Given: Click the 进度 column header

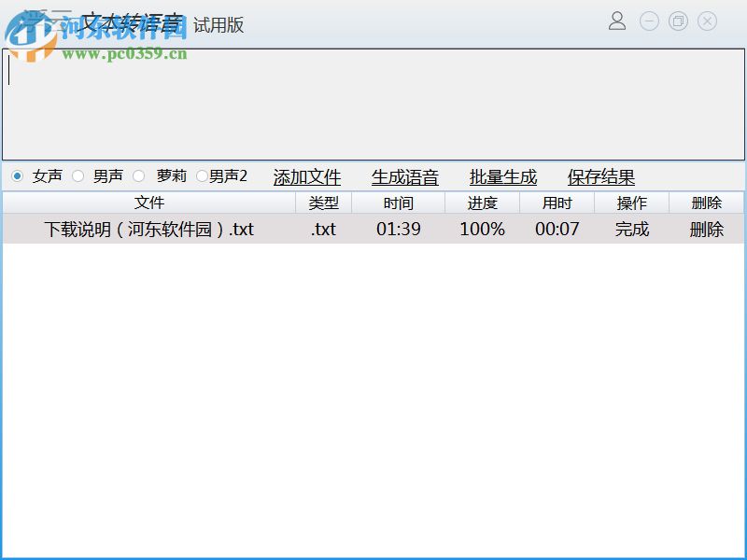Looking at the screenshot, I should click(x=481, y=203).
